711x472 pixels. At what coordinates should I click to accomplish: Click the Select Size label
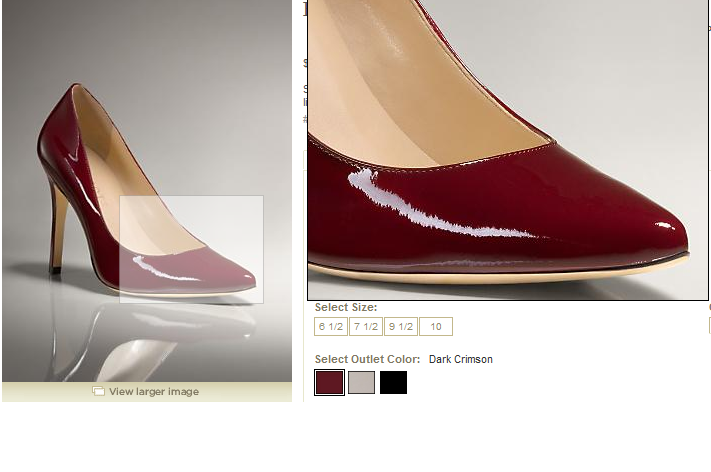346,308
